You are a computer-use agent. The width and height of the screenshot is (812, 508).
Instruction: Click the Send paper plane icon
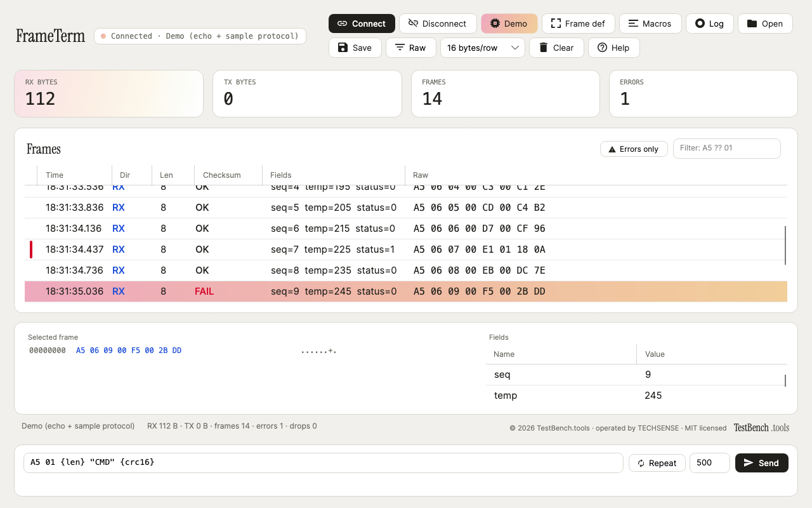click(x=749, y=463)
